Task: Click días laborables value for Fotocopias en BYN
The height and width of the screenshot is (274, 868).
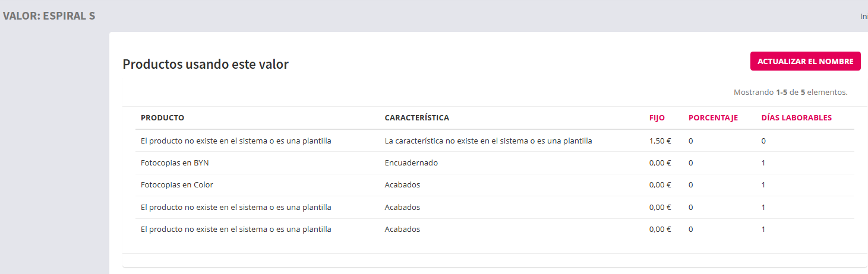Action: click(763, 163)
